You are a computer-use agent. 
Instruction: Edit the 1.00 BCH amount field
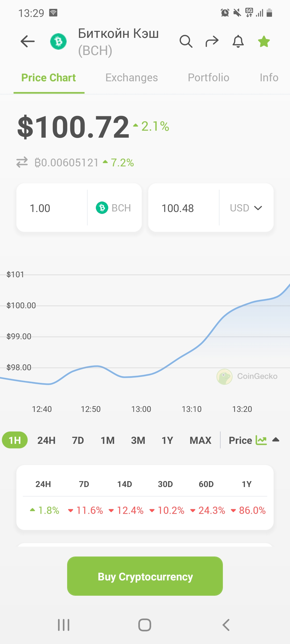click(x=52, y=208)
